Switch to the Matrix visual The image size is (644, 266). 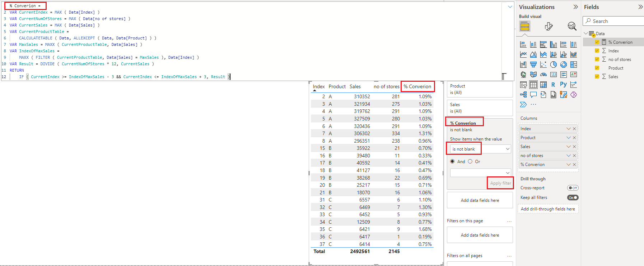[543, 85]
